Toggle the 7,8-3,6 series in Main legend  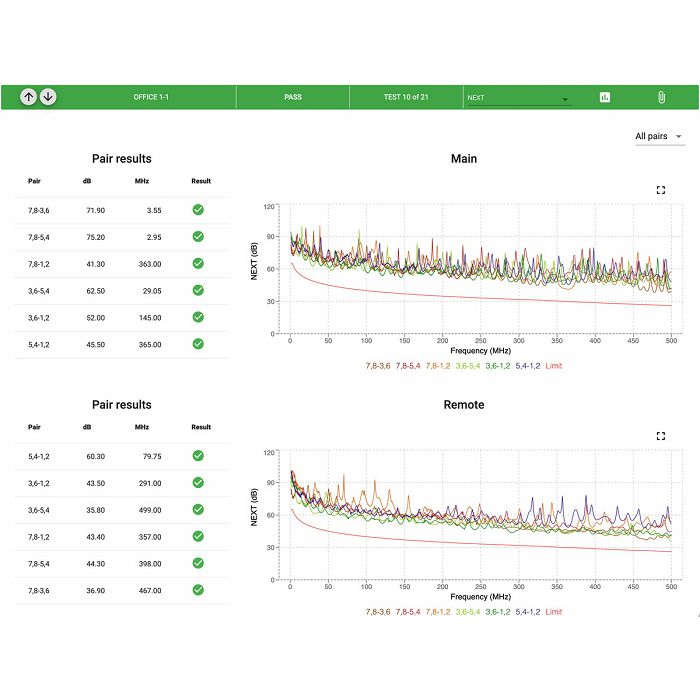(x=379, y=366)
